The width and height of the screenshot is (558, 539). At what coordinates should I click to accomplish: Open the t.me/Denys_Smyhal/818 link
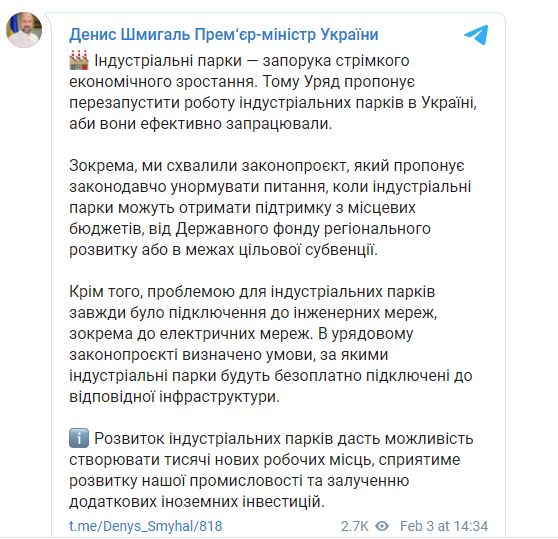[x=146, y=526]
